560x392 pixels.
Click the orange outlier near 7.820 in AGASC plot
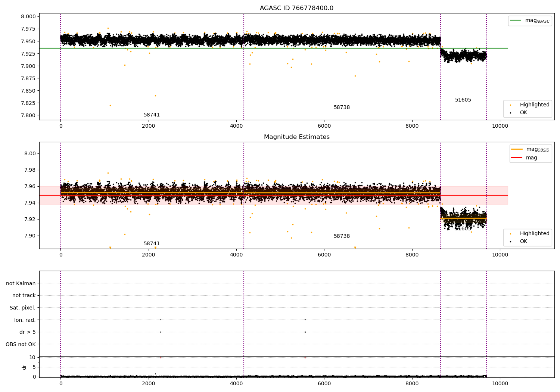point(110,105)
